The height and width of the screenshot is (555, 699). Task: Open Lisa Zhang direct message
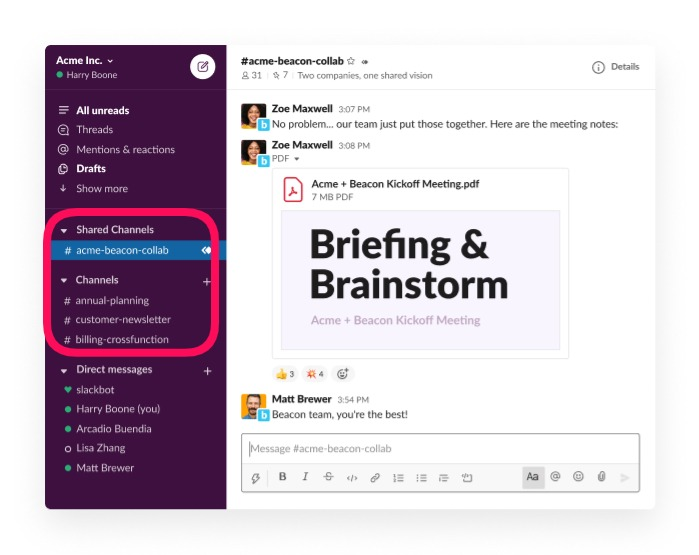(x=100, y=448)
